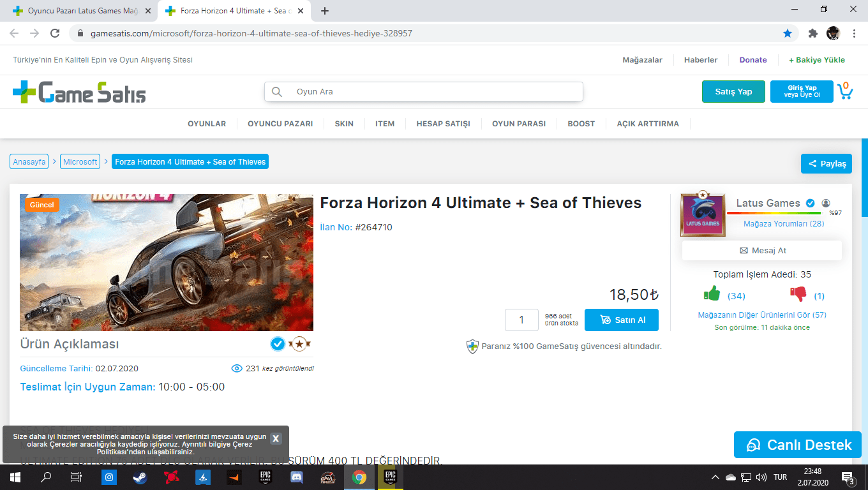Image resolution: width=868 pixels, height=490 pixels.
Task: Click the red thumbs-down icon
Action: point(798,294)
